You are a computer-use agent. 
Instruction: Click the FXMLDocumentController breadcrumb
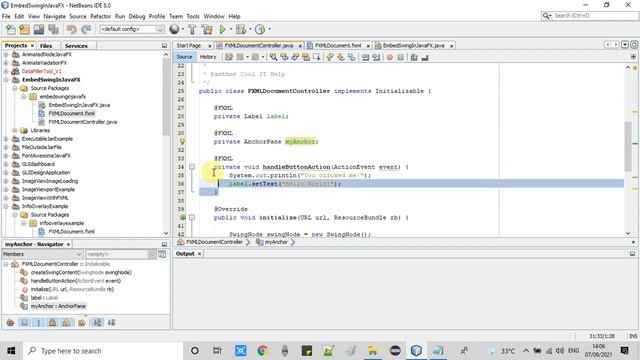click(214, 242)
